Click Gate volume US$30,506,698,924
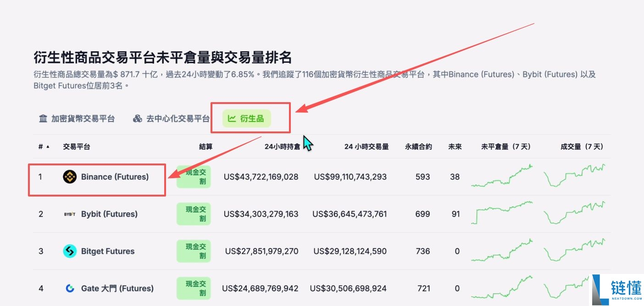 coord(348,288)
